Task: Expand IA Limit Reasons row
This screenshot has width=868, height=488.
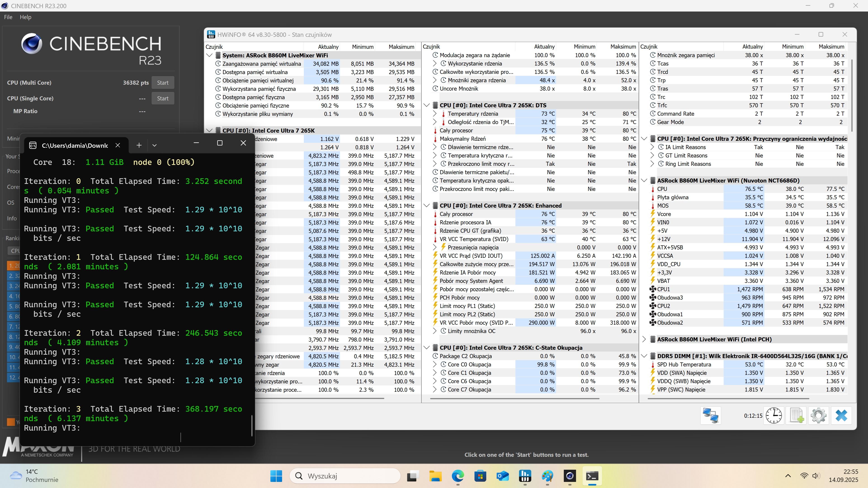Action: [652, 147]
